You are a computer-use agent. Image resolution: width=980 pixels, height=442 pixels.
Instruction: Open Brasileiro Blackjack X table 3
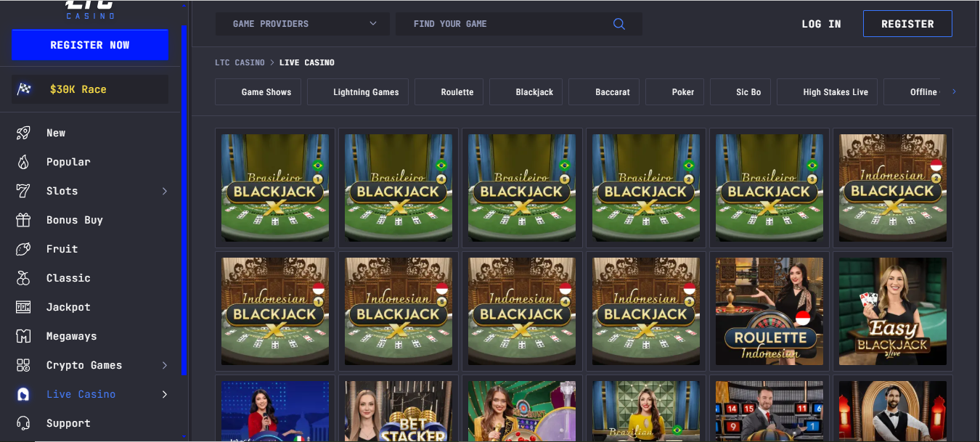pyautogui.click(x=769, y=188)
